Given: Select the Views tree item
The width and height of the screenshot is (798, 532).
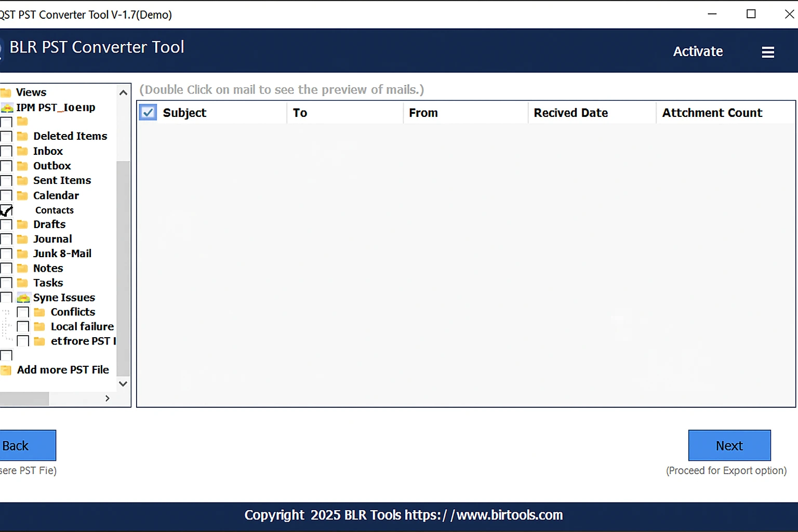Looking at the screenshot, I should [x=31, y=92].
